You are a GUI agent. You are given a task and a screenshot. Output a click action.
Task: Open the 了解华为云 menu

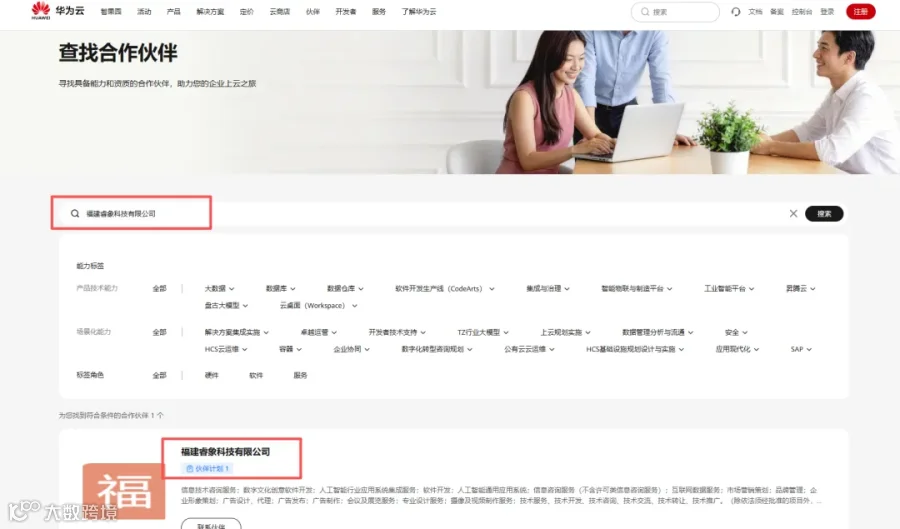pyautogui.click(x=418, y=11)
